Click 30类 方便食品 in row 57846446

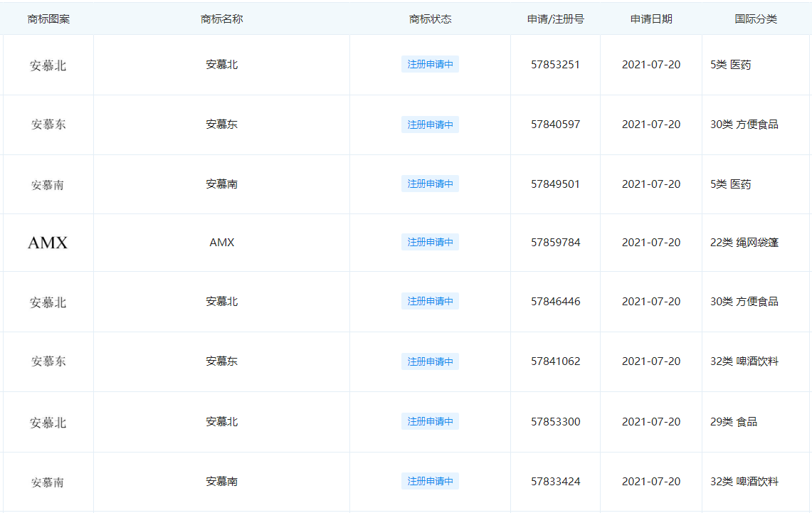pyautogui.click(x=744, y=301)
